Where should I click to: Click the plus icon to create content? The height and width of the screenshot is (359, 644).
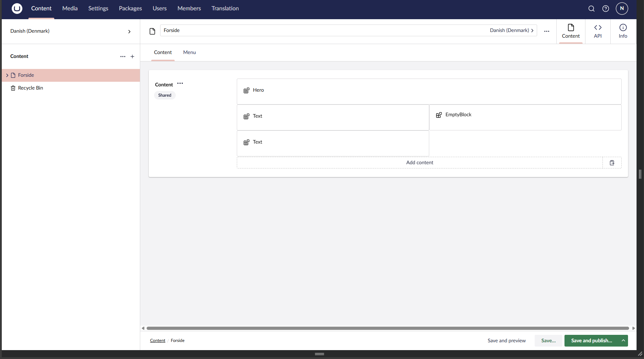(x=132, y=57)
